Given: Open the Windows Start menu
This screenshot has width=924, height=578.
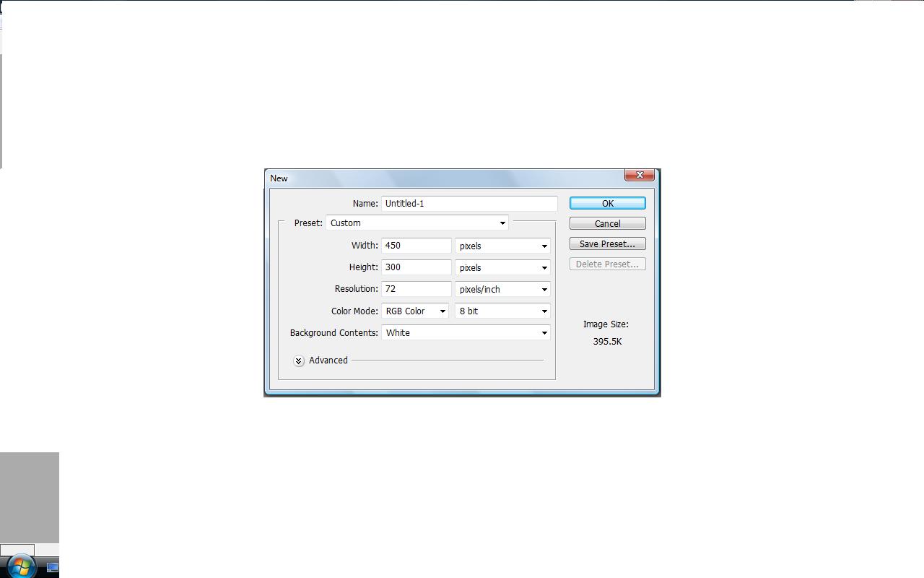Looking at the screenshot, I should [20, 566].
